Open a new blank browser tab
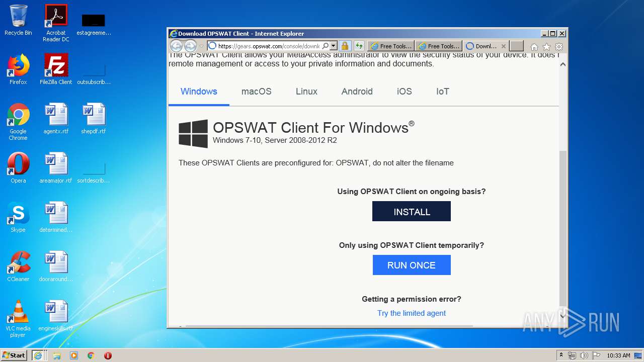The height and width of the screenshot is (362, 644). click(517, 46)
